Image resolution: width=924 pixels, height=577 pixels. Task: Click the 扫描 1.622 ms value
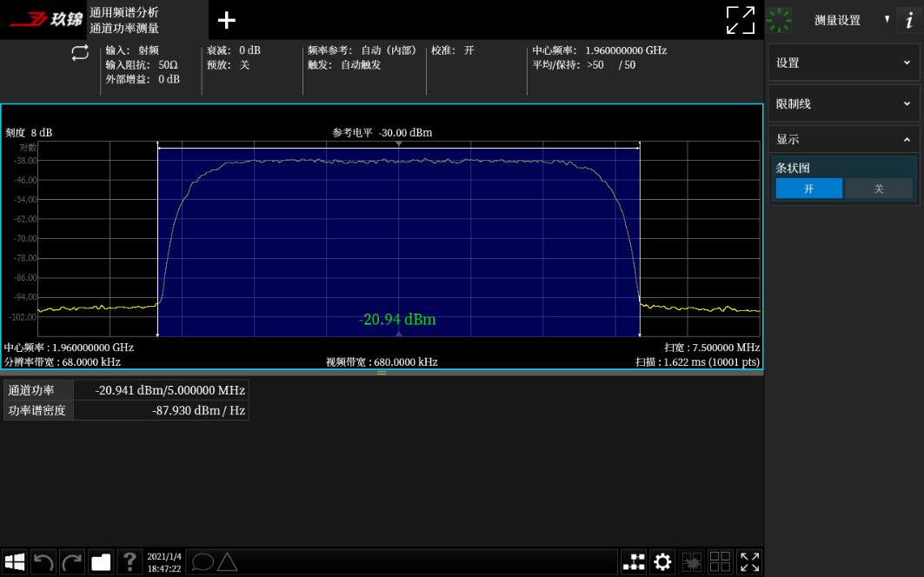698,361
